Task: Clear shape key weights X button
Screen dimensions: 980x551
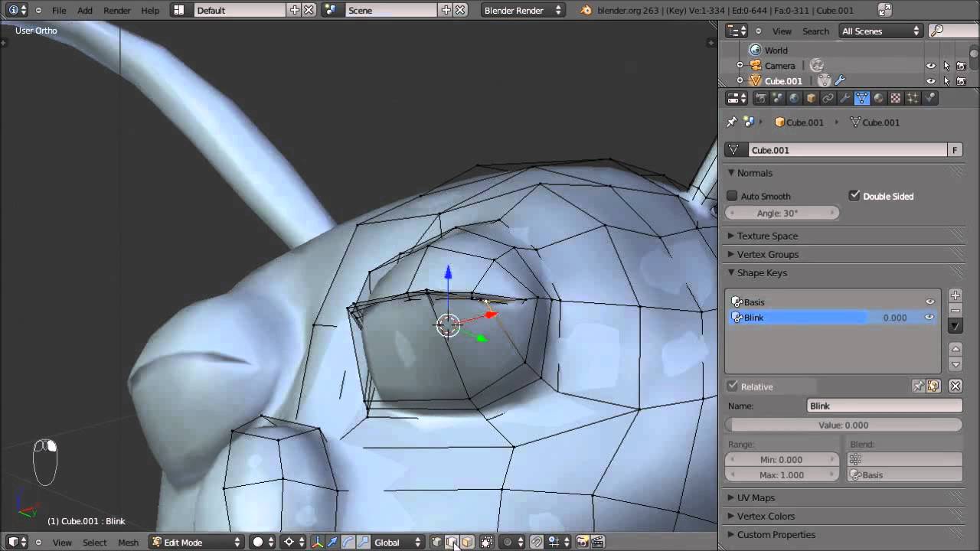Action: tap(955, 386)
